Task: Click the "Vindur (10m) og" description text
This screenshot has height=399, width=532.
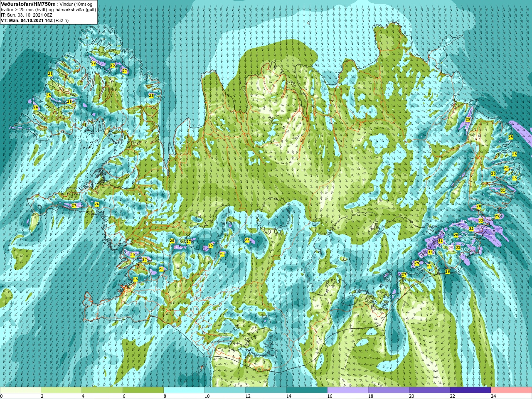Action: [x=76, y=4]
